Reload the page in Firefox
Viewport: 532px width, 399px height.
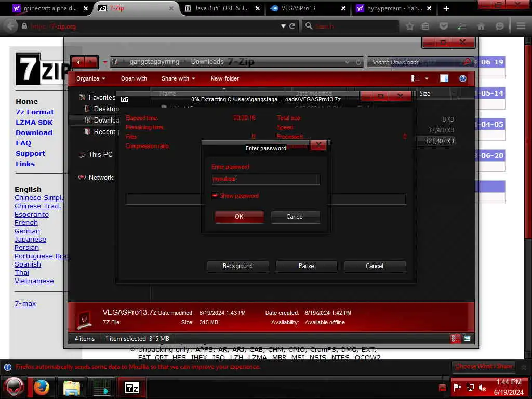point(292,26)
